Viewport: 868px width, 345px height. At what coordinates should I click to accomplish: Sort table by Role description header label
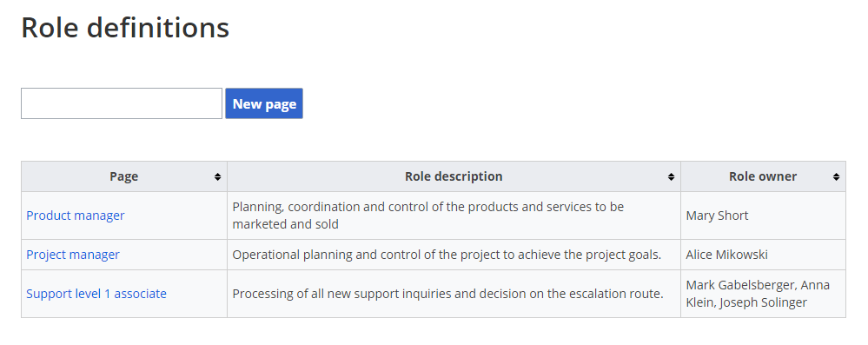click(454, 176)
